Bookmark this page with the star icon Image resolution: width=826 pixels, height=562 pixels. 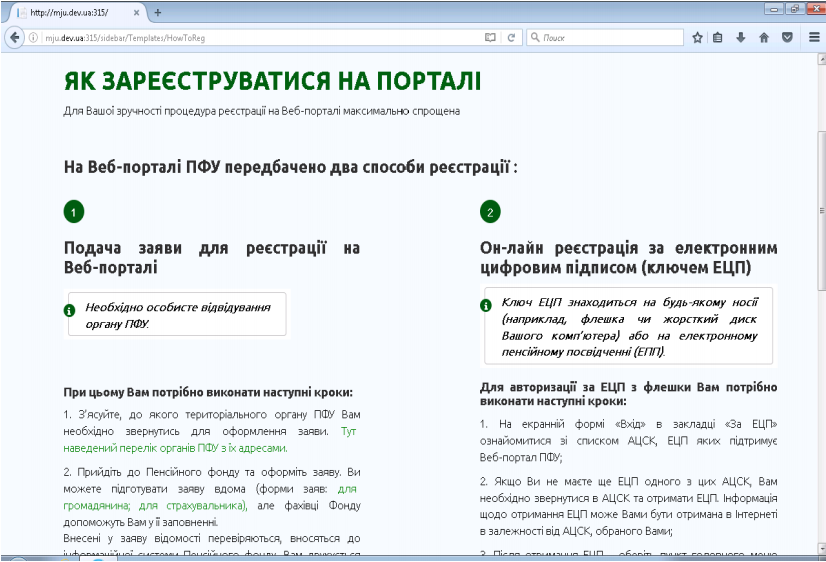coord(697,37)
